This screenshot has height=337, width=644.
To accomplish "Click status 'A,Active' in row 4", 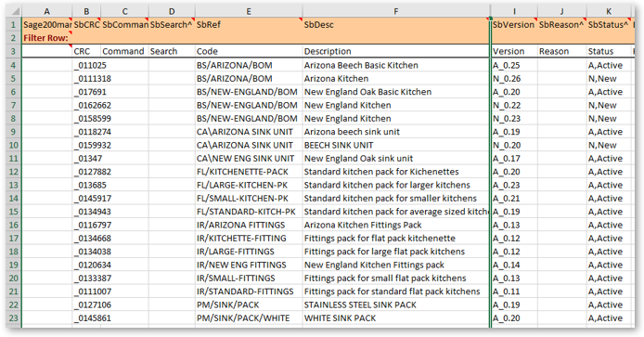I will coord(609,65).
